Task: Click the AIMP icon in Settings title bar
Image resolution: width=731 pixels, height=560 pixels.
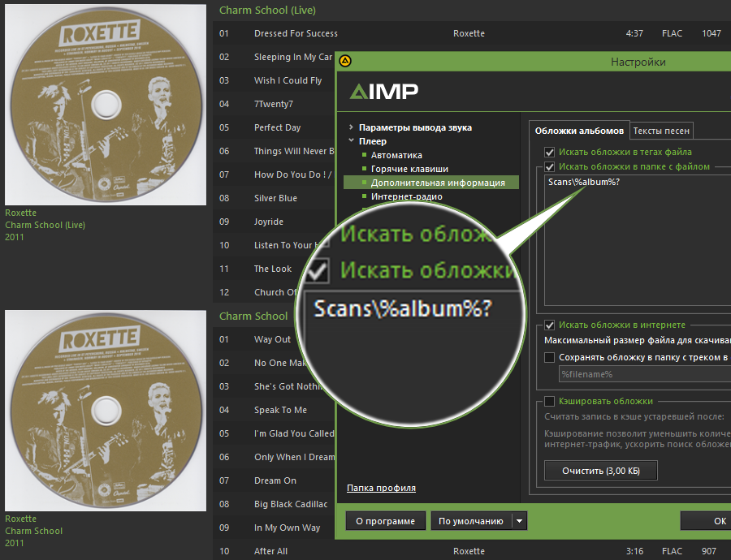Action: tap(345, 61)
